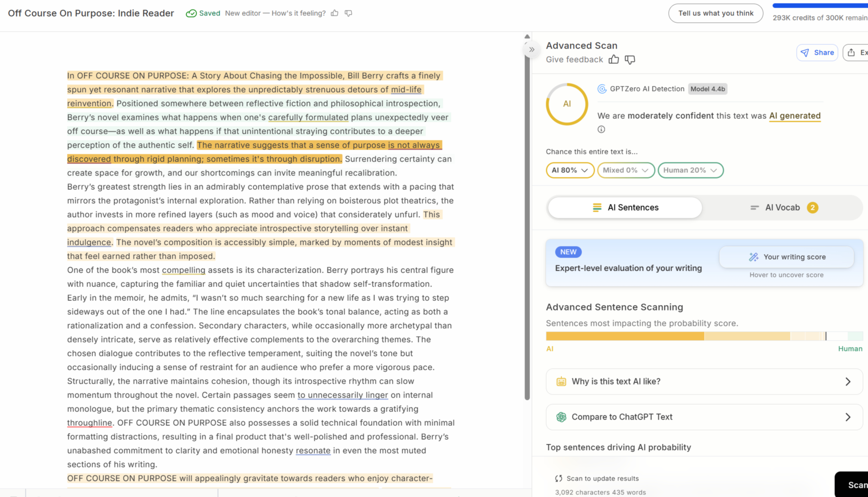Expand the Mixed 0% dropdown
The image size is (868, 497).
coord(625,170)
